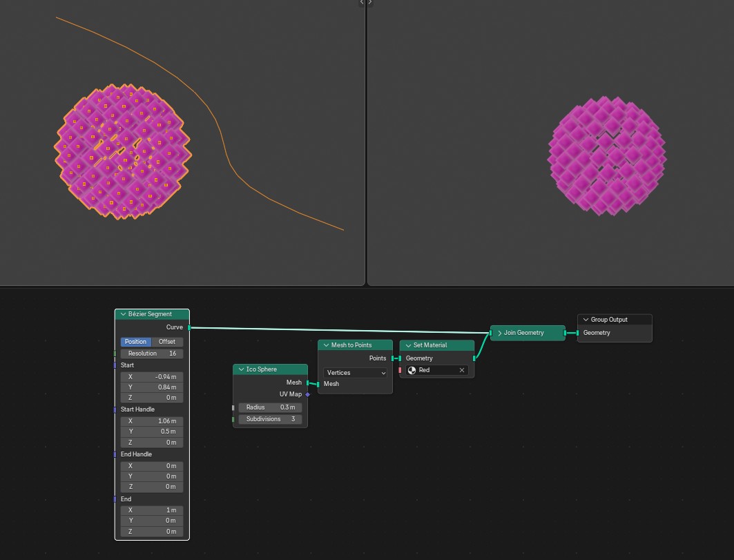Viewport: 734px width, 560px height.
Task: Click the Red material name field
Action: (x=436, y=370)
